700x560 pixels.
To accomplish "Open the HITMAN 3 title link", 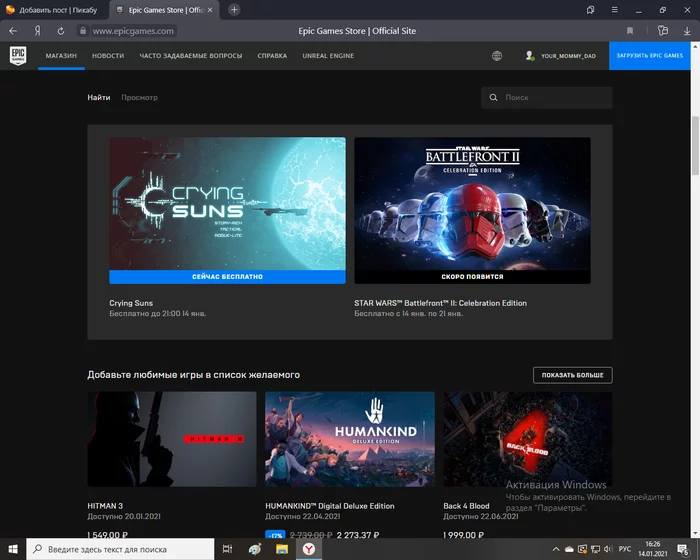I will (105, 506).
